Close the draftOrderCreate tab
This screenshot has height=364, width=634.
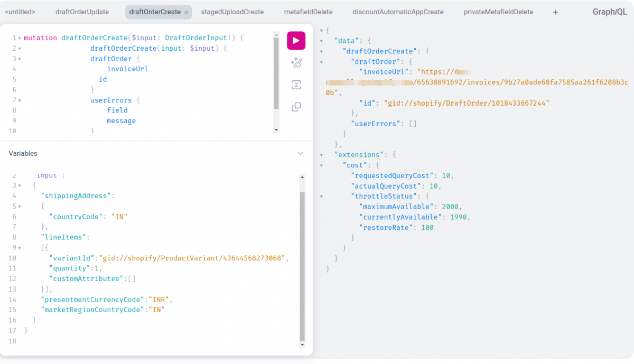pyautogui.click(x=187, y=12)
